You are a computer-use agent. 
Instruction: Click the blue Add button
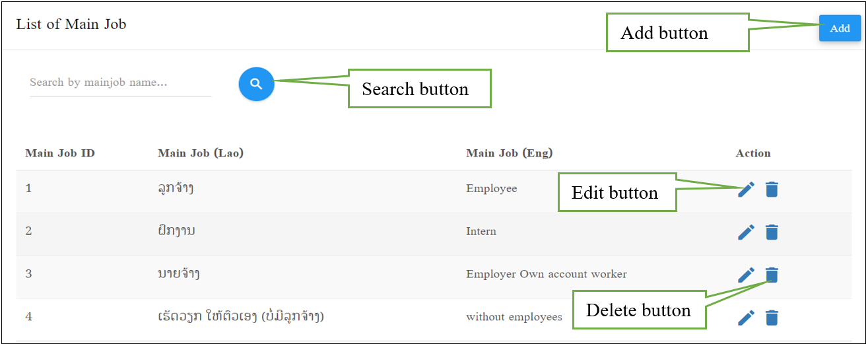click(x=840, y=28)
